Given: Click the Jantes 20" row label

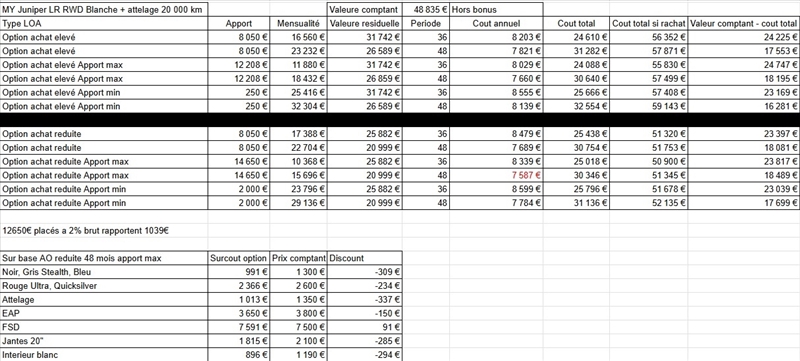Looking at the screenshot, I should tap(104, 341).
